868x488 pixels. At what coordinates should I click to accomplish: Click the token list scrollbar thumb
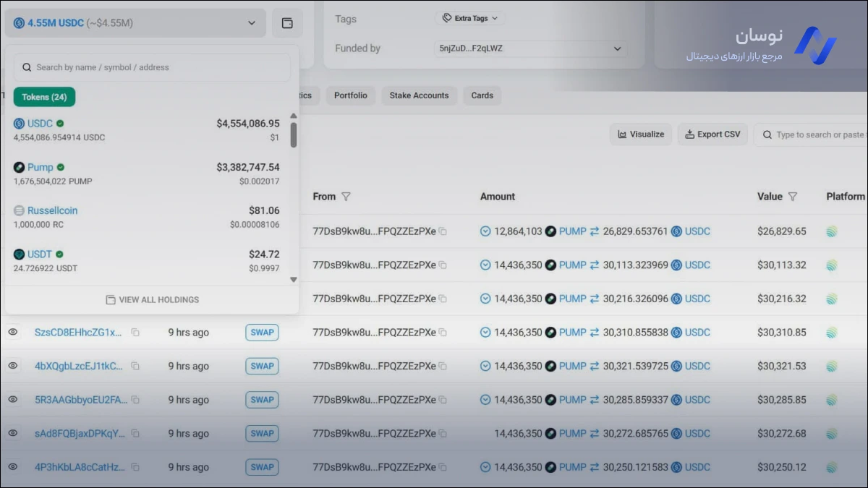pyautogui.click(x=294, y=134)
